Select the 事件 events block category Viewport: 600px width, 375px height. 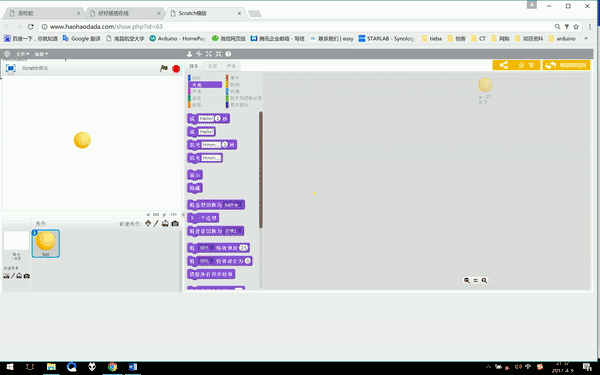click(232, 78)
